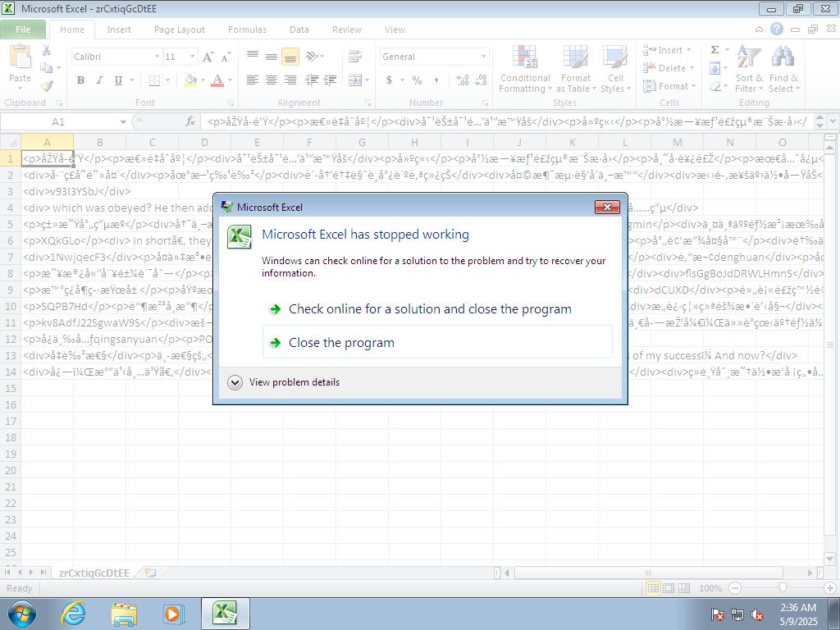This screenshot has width=840, height=630.
Task: Toggle Bold formatting
Action: 80,80
